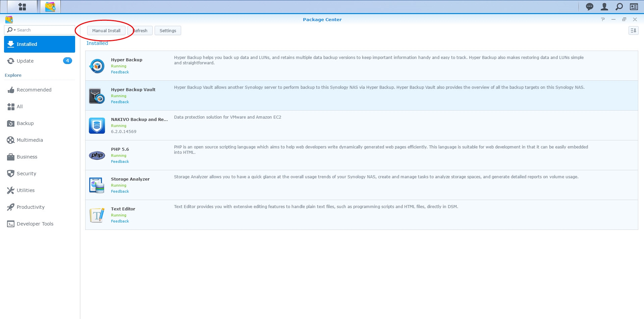Screen dimensions: 644x319
Task: Click the Hyper Backup package icon
Action: (x=97, y=66)
